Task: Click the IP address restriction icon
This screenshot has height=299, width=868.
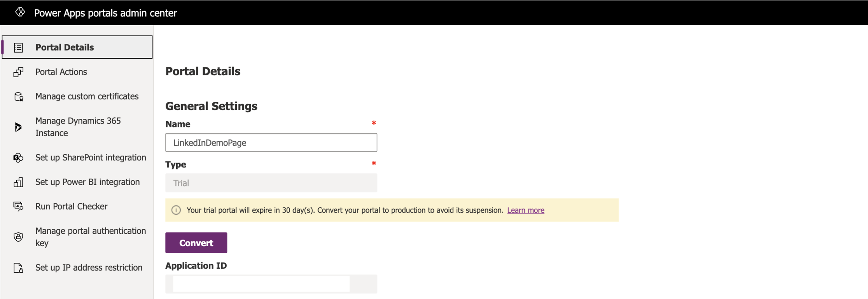Action: click(18, 268)
